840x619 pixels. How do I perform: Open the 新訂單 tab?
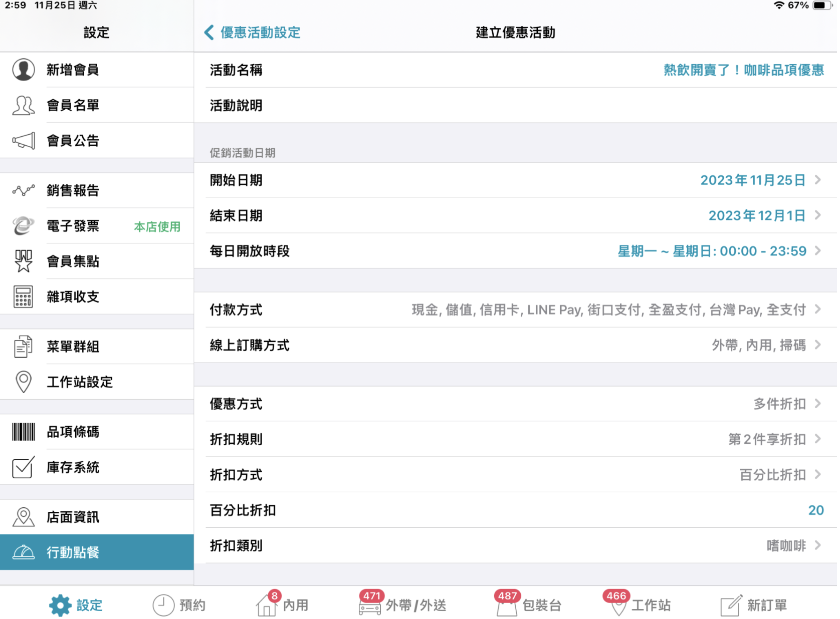coord(754,605)
